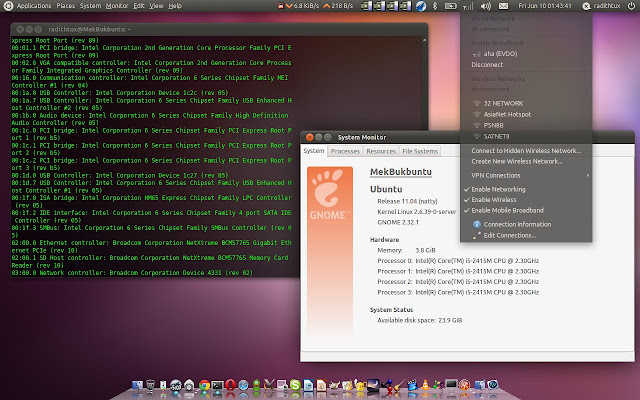Switch to the File Systems tab
640x400 pixels.
coord(420,151)
